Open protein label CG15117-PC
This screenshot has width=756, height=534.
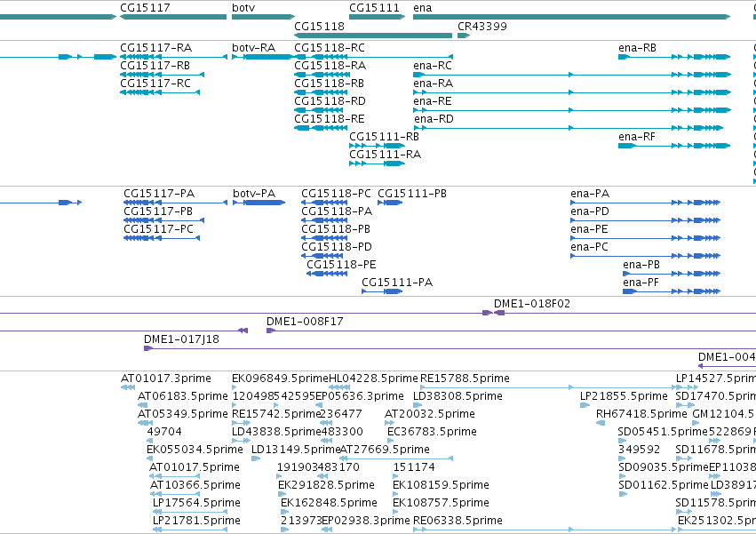click(x=159, y=229)
